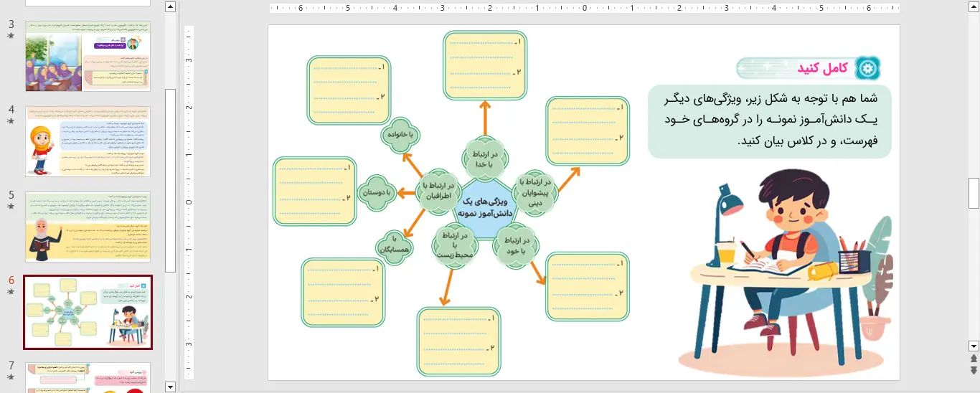The height and width of the screenshot is (393, 980).
Task: Open the slide 3 thumbnail with classroom photo
Action: (88, 56)
